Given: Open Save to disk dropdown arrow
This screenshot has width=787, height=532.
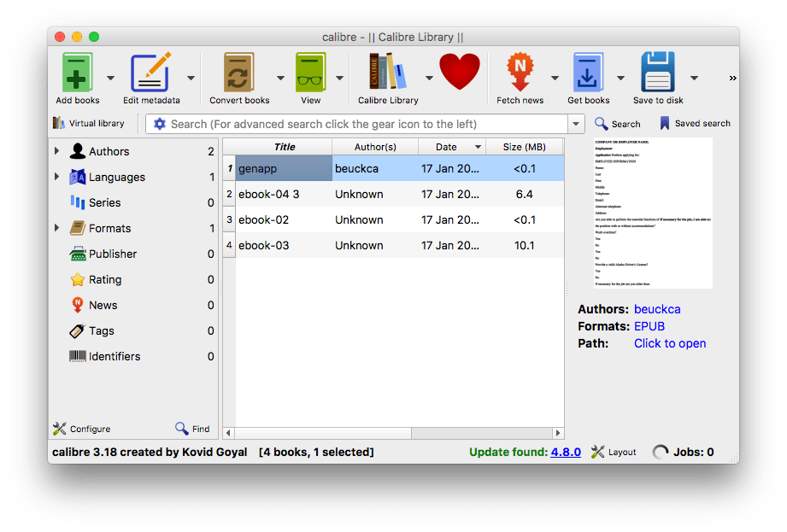Looking at the screenshot, I should click(x=694, y=78).
